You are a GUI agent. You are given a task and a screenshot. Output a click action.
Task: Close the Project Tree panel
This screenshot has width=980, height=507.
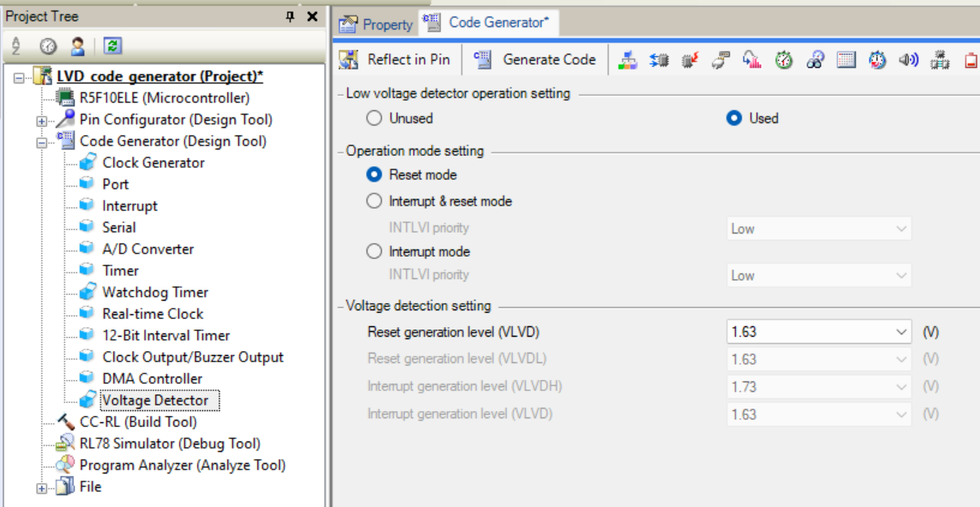click(312, 16)
